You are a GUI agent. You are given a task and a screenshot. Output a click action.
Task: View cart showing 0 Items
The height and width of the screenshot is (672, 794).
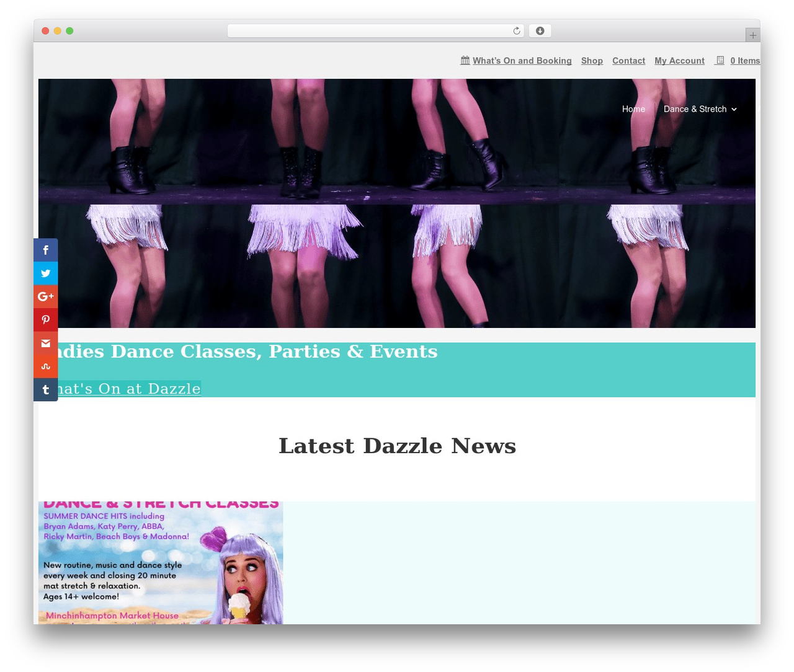[745, 61]
